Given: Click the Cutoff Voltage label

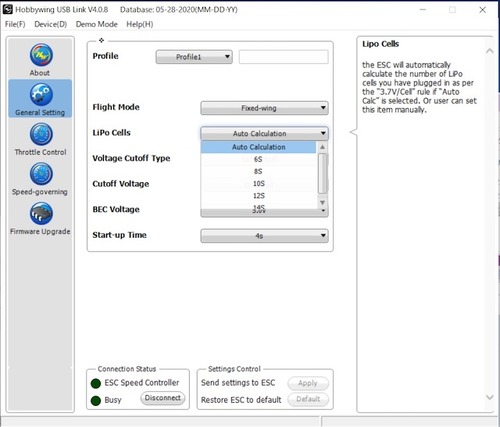Looking at the screenshot, I should point(121,184).
